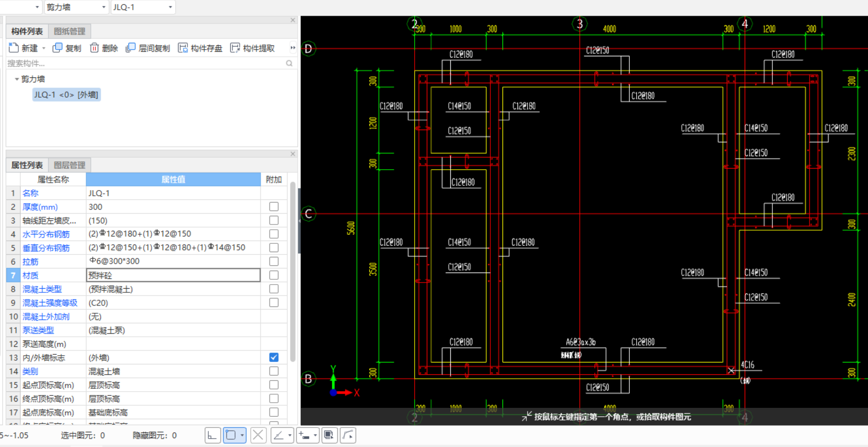The width and height of the screenshot is (868, 447).
Task: Toggle orthogonal mode icon in status bar
Action: (x=213, y=435)
